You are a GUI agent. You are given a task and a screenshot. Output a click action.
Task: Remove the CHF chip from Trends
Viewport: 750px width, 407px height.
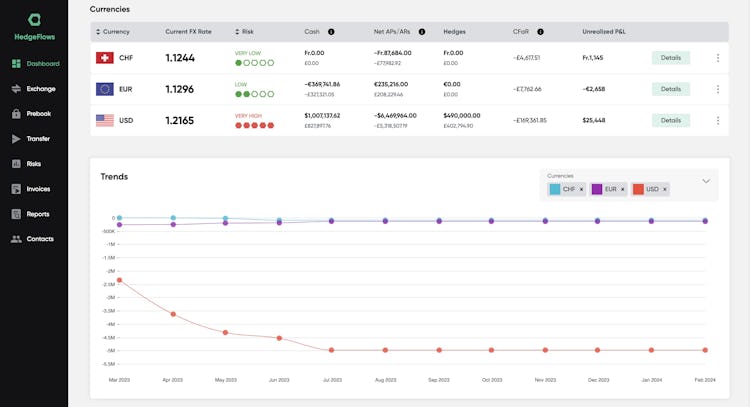click(582, 189)
